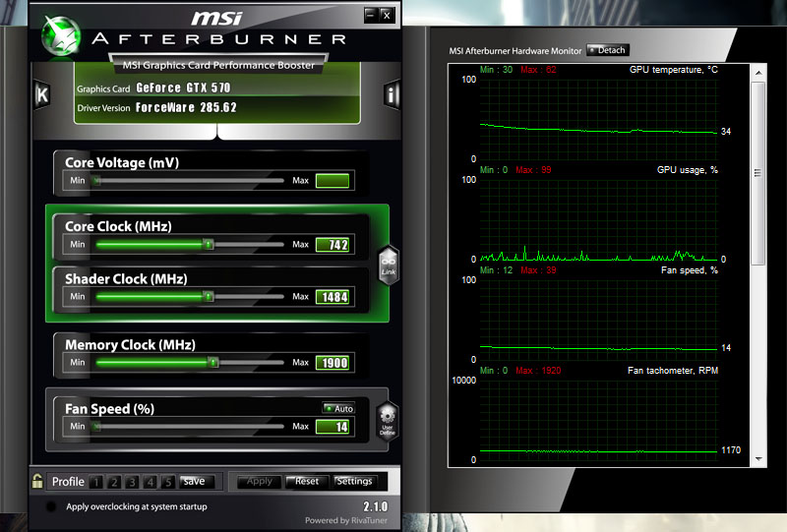Select profile slot 3
The height and width of the screenshot is (532, 787).
pos(132,482)
